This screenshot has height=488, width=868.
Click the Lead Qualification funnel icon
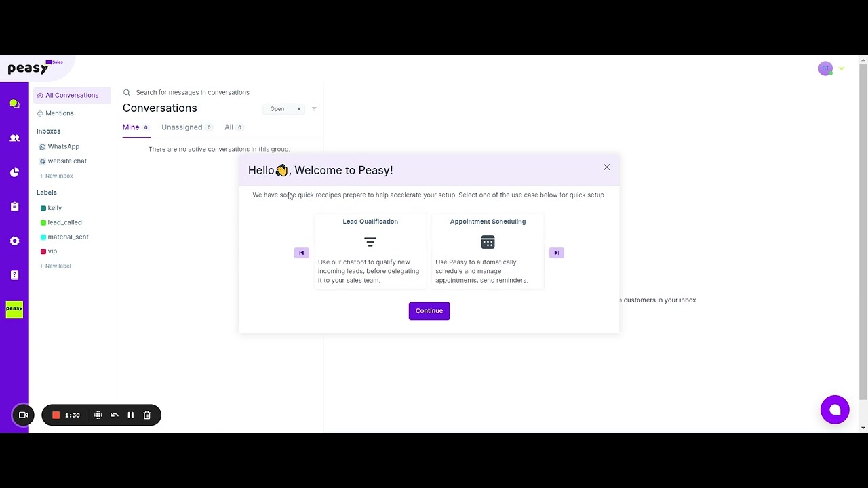click(x=370, y=242)
